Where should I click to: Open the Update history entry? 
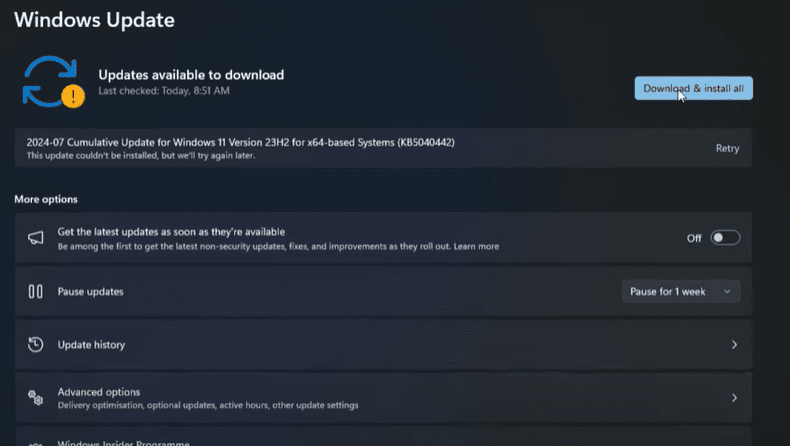point(92,345)
